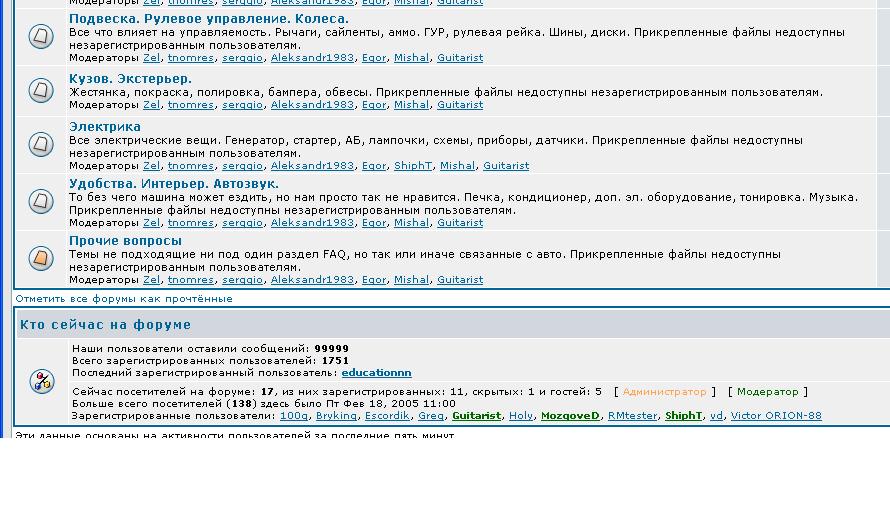Open online user Escordik profile
This screenshot has height=512, width=890.
click(x=387, y=416)
